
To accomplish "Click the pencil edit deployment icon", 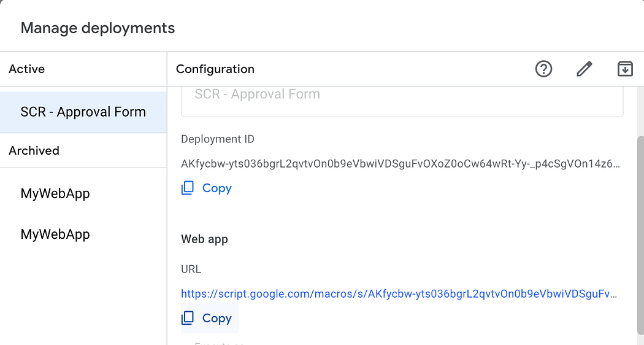I will point(584,69).
